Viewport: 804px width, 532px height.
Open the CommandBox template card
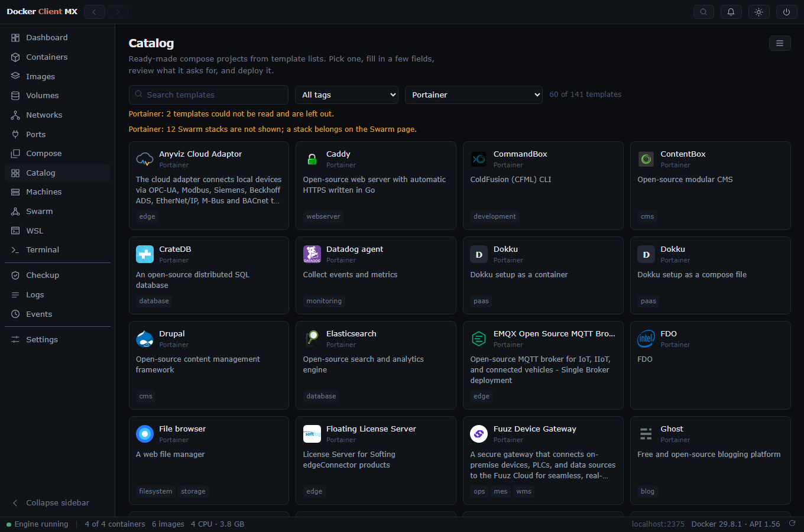pyautogui.click(x=543, y=186)
